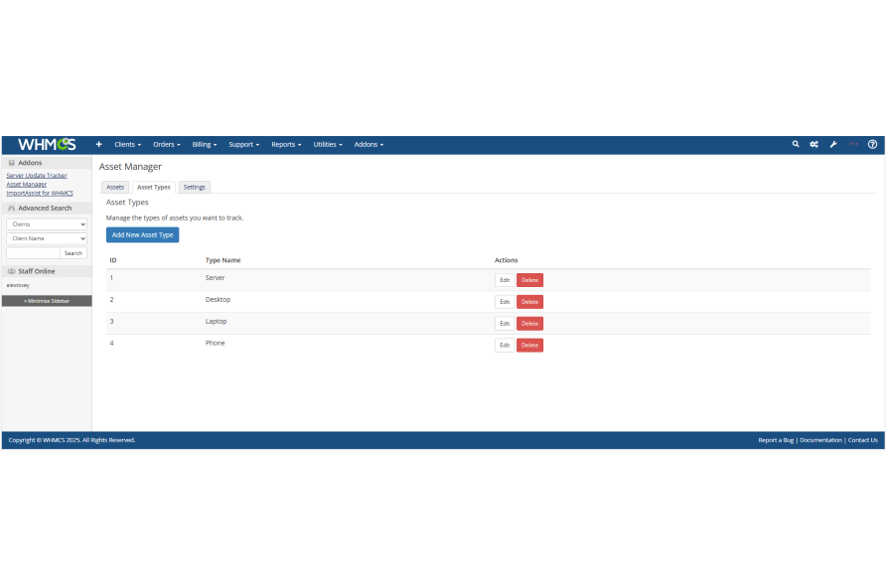886x588 pixels.
Task: Open the gears automation status icon
Action: pos(813,145)
